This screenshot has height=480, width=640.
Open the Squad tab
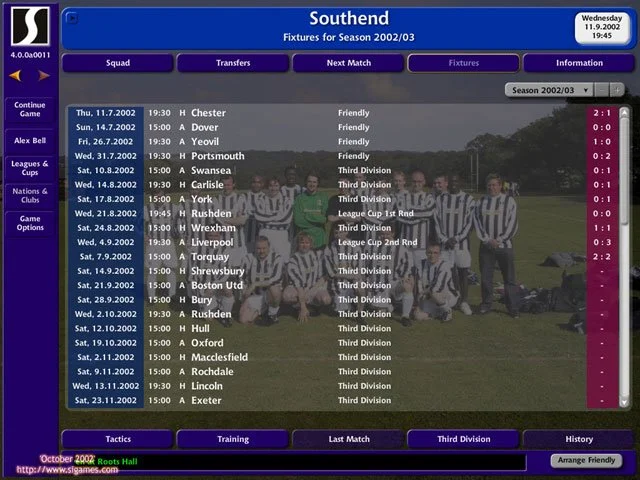click(x=118, y=63)
